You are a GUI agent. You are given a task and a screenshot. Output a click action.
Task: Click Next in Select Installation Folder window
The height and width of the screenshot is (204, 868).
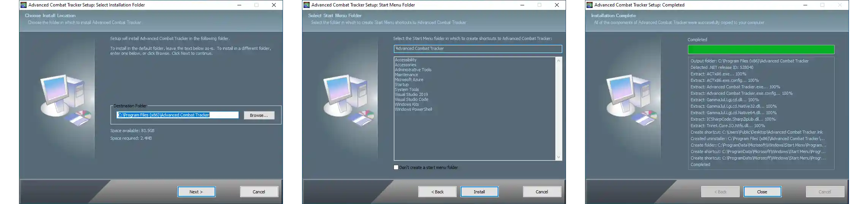tap(196, 192)
